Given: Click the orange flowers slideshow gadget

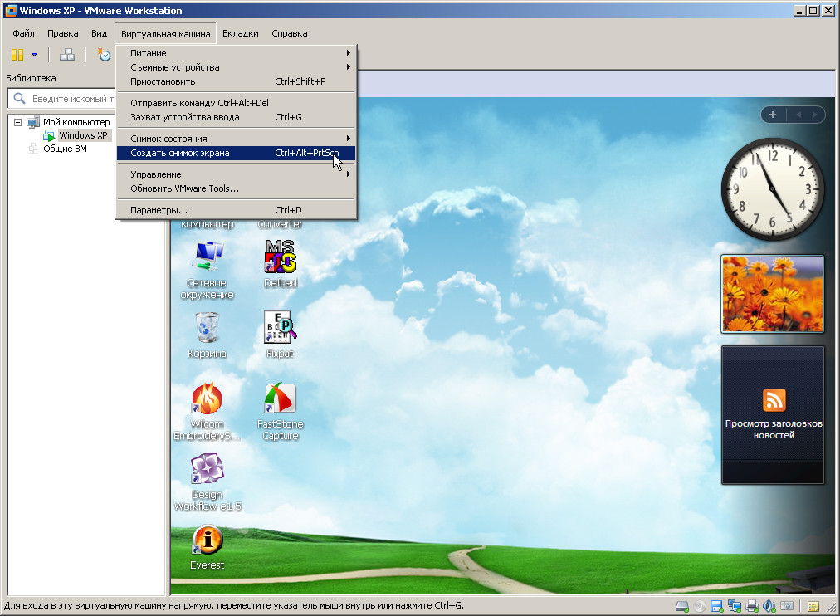Looking at the screenshot, I should click(x=773, y=294).
